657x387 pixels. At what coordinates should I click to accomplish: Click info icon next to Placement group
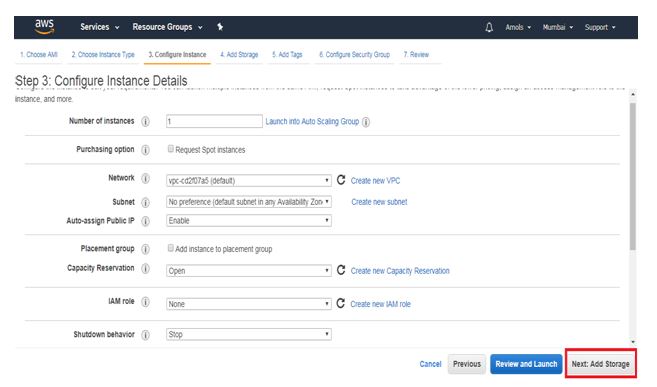point(145,249)
